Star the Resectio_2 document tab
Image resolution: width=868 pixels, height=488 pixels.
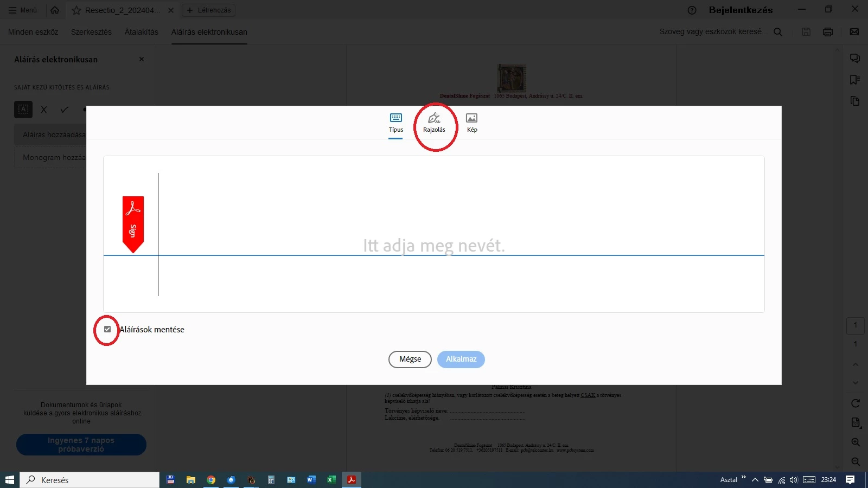click(x=76, y=10)
